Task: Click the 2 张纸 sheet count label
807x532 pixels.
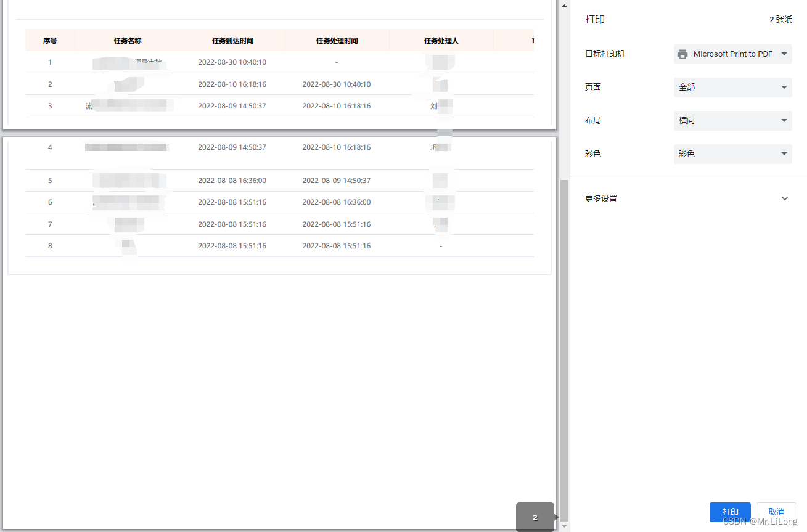Action: pyautogui.click(x=780, y=19)
